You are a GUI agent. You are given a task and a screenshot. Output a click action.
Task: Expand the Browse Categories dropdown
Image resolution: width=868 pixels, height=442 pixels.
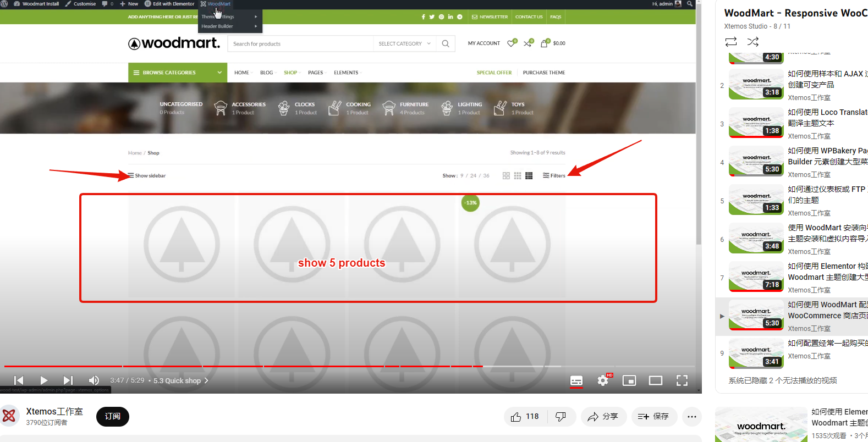click(x=178, y=73)
